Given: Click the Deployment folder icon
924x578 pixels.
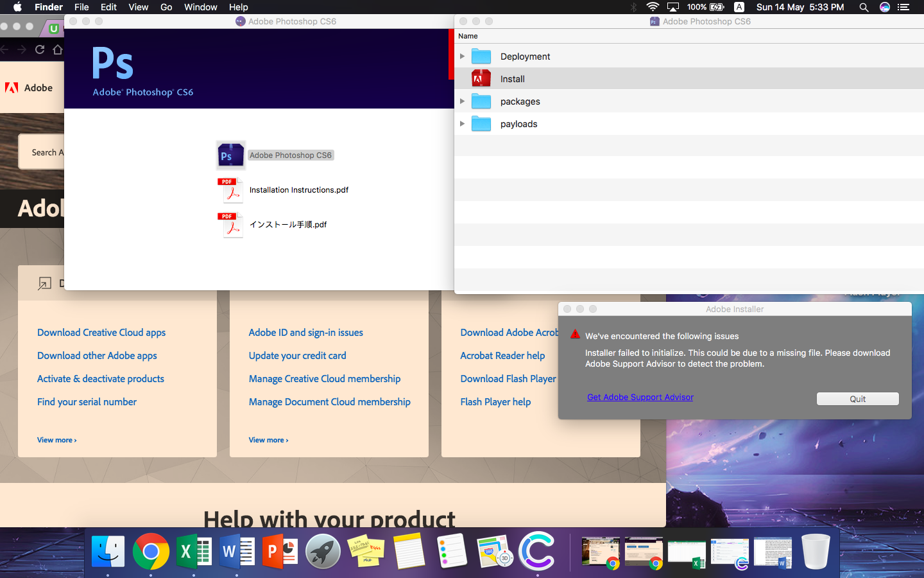Looking at the screenshot, I should (x=481, y=57).
